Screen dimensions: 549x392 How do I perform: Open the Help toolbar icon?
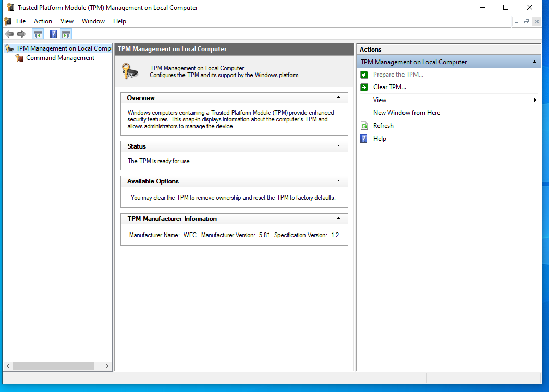pyautogui.click(x=53, y=34)
